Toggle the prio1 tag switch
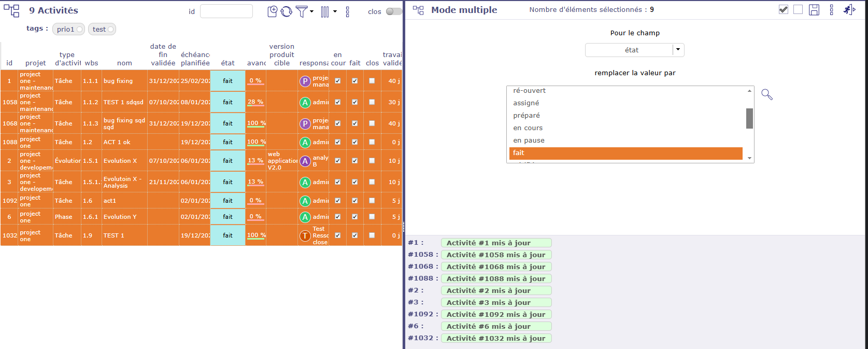 click(x=80, y=30)
